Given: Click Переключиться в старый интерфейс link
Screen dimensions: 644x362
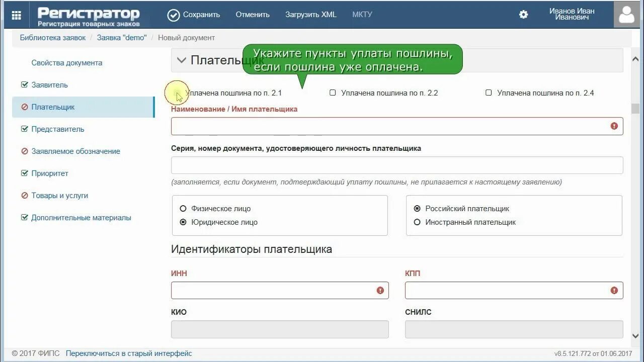Looking at the screenshot, I should (129, 353).
